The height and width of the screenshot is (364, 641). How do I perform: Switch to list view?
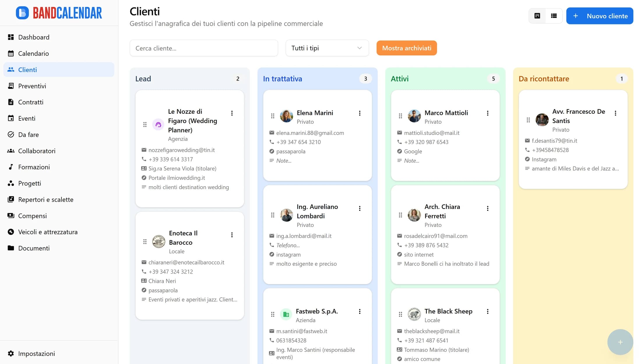point(554,16)
